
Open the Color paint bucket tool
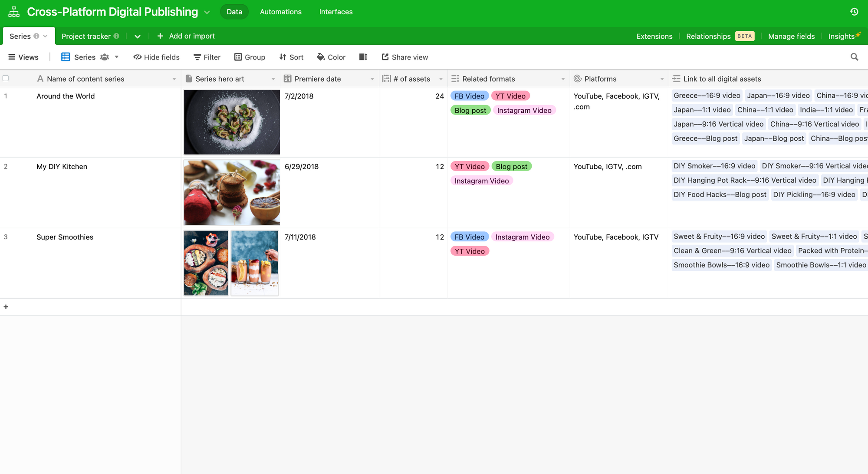[321, 57]
